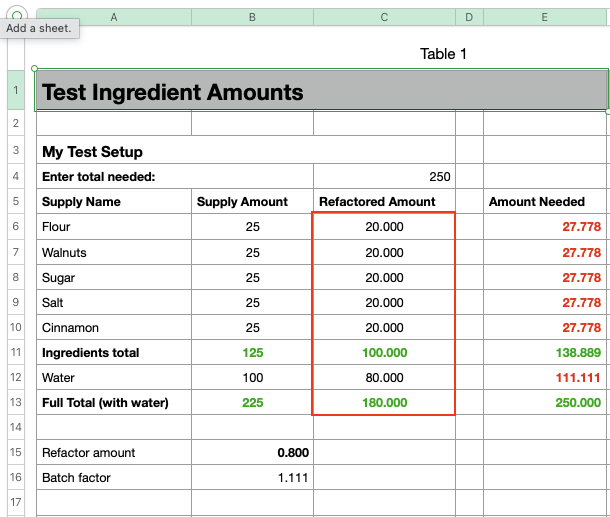Select the Refactored Amount header cell
The image size is (610, 517).
384,202
